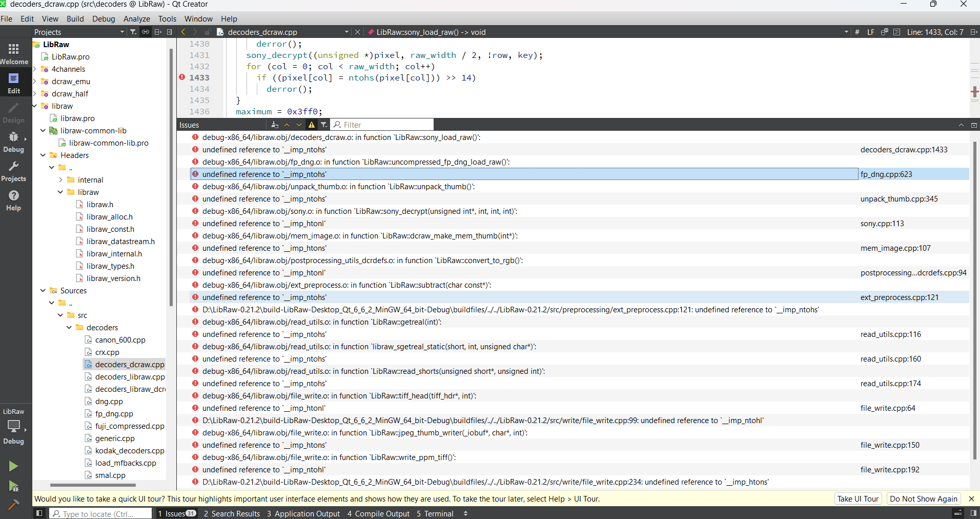Maximize the Issues output pane
This screenshot has width=980, height=519.
click(962, 125)
